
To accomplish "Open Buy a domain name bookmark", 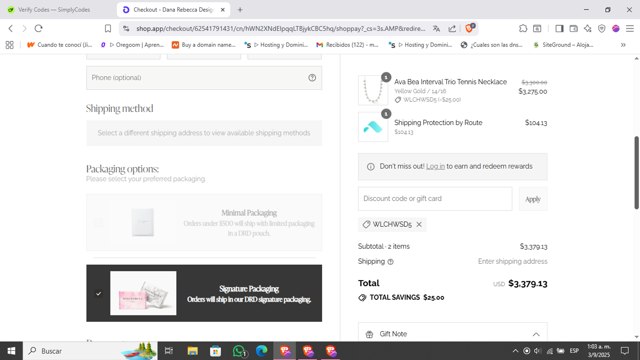I will click(x=204, y=45).
